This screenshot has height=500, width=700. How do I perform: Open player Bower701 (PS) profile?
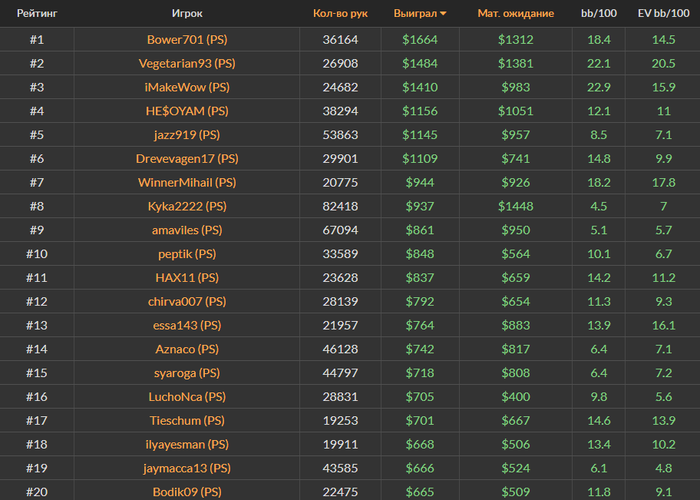(187, 40)
